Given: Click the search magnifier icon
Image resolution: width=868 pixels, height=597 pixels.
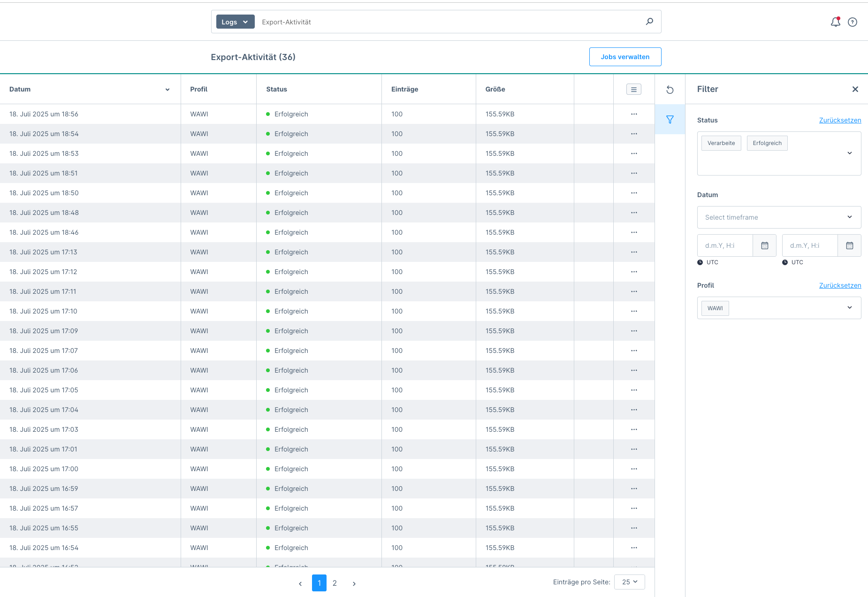Looking at the screenshot, I should tap(649, 22).
